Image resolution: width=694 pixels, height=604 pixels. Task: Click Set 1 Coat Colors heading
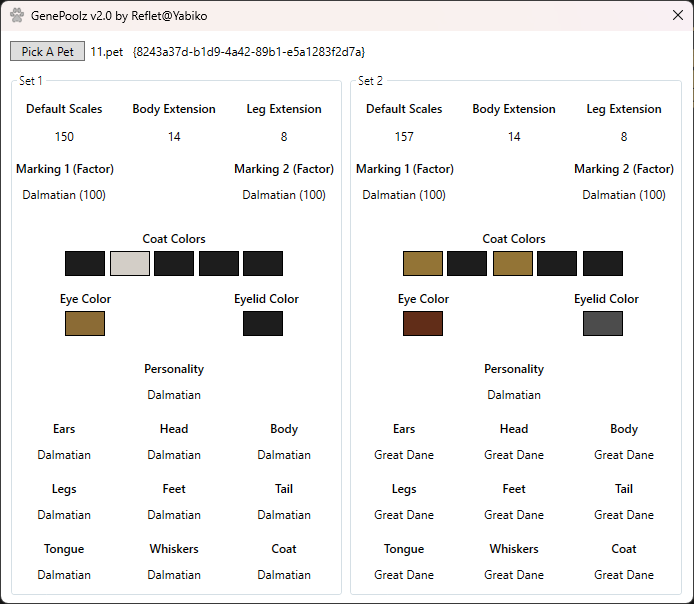[x=174, y=239]
